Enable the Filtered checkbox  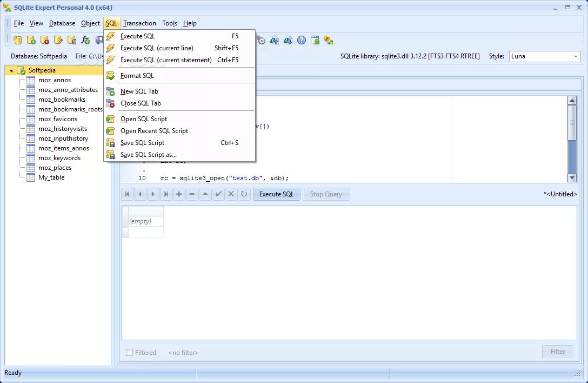tap(129, 353)
